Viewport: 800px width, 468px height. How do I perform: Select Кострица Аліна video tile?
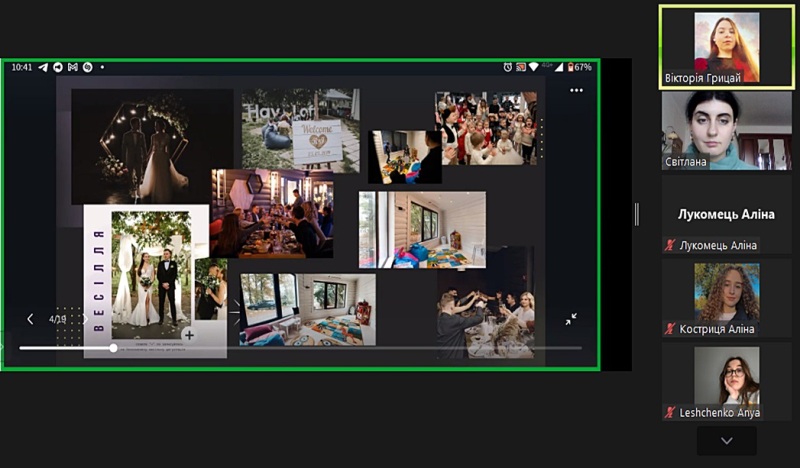(727, 298)
